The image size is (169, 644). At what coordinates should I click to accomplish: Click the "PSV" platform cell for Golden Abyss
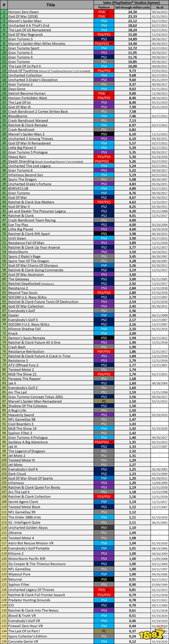click(x=104, y=528)
